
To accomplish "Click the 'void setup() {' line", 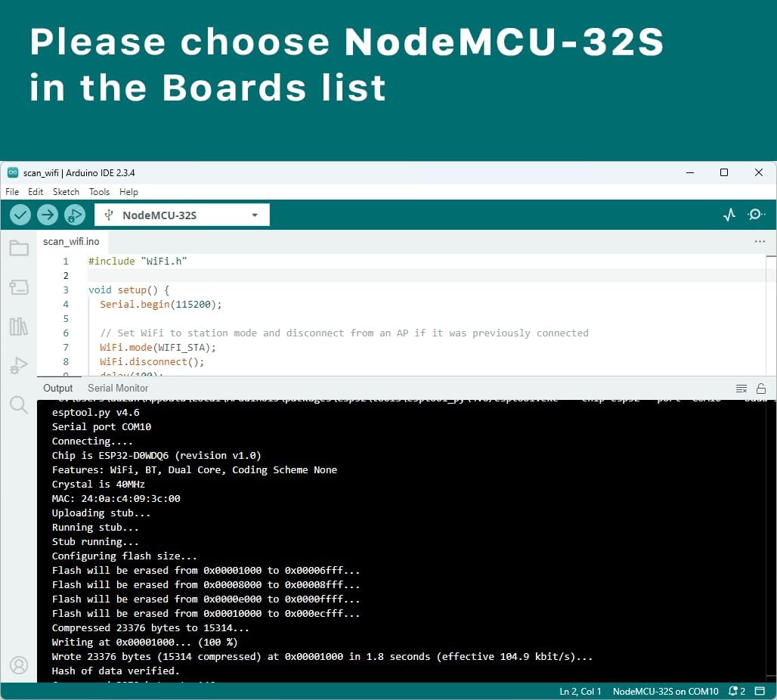I will tap(128, 290).
